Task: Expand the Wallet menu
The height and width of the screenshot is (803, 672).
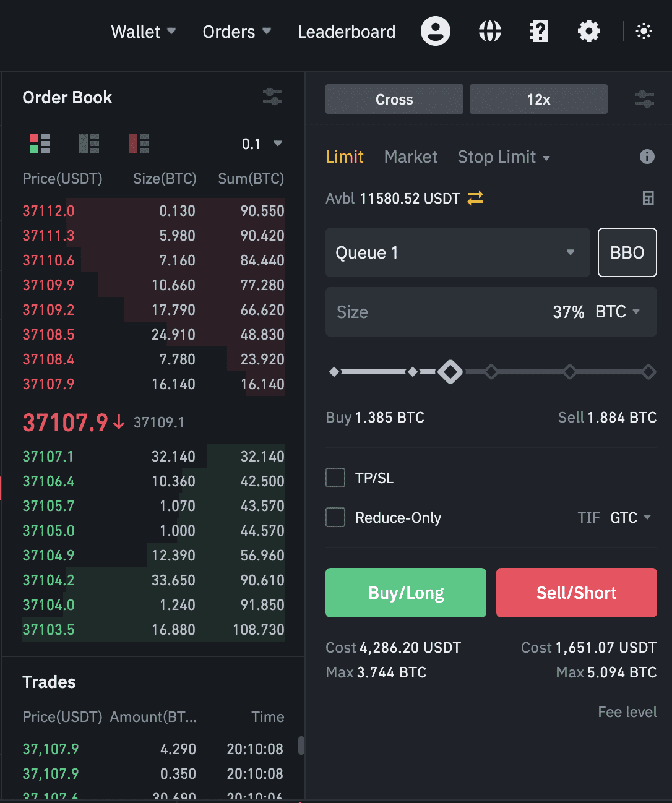Action: [144, 32]
